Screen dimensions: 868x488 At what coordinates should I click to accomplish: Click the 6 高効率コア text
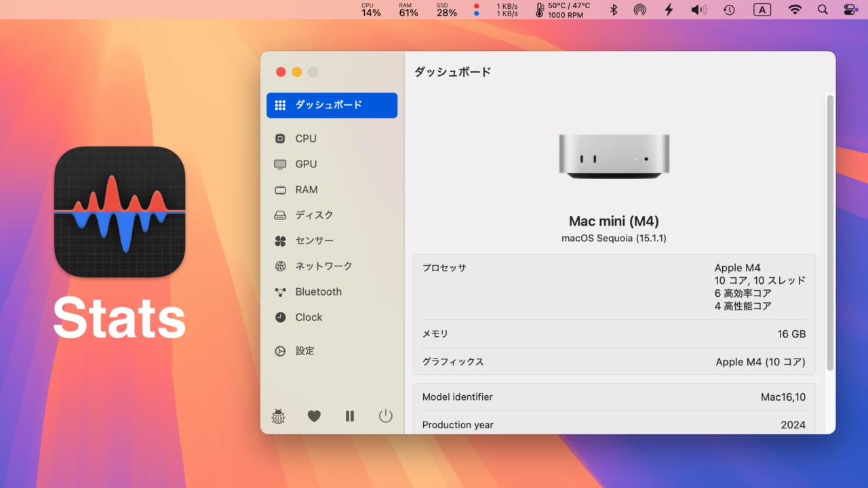pyautogui.click(x=743, y=293)
